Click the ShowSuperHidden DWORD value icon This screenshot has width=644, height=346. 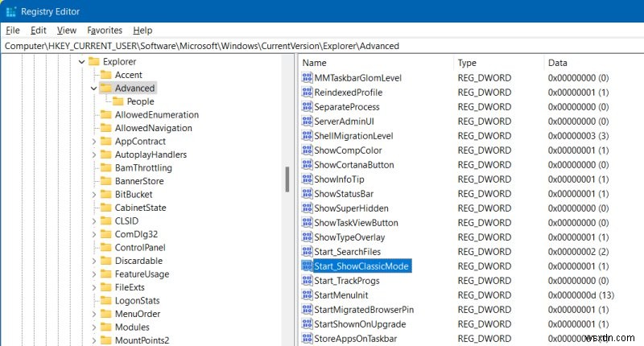308,208
